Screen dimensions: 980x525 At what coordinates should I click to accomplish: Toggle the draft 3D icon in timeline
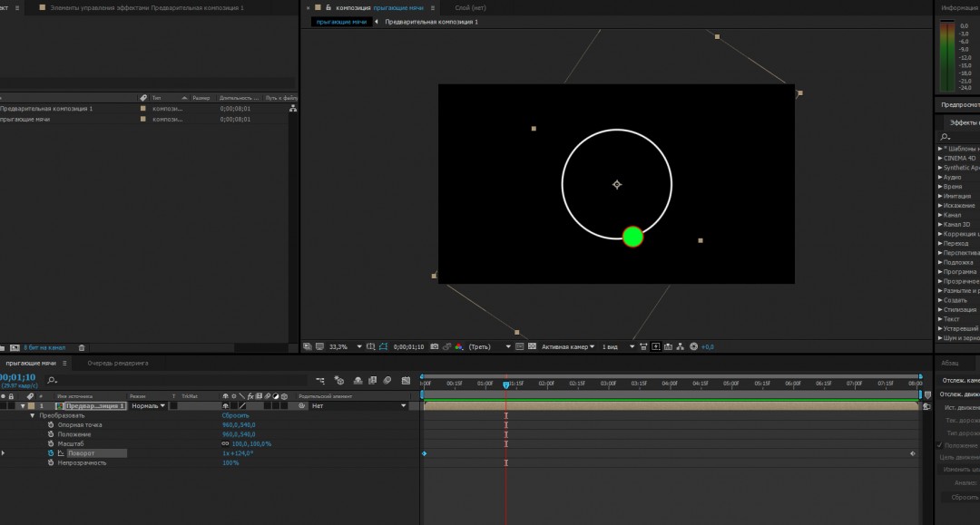point(339,380)
